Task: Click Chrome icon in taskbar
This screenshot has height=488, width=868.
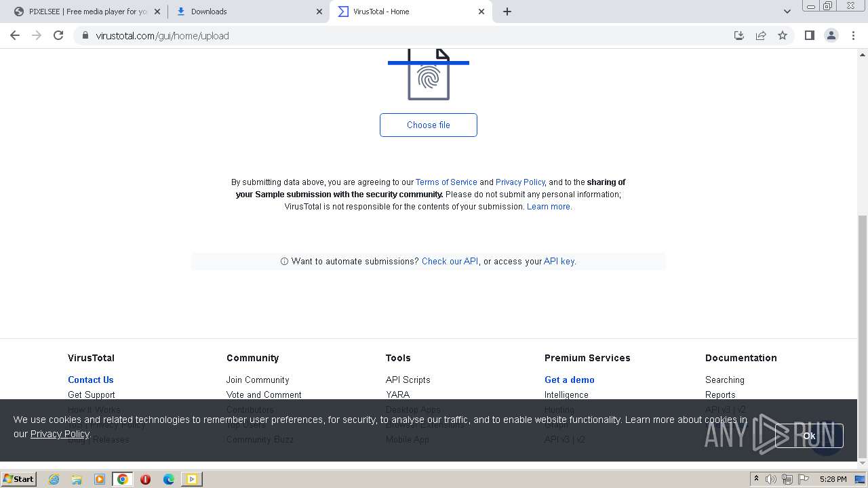Action: [123, 479]
